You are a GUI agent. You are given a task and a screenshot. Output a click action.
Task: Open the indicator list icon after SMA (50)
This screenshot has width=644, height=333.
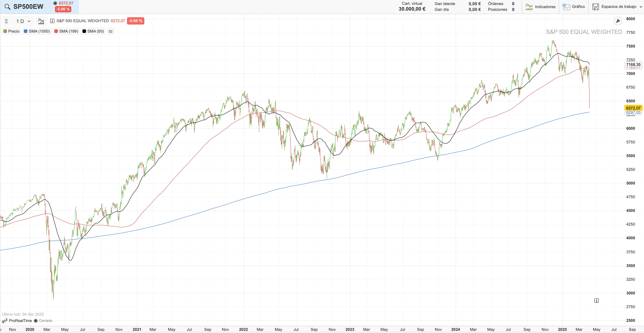pyautogui.click(x=111, y=31)
